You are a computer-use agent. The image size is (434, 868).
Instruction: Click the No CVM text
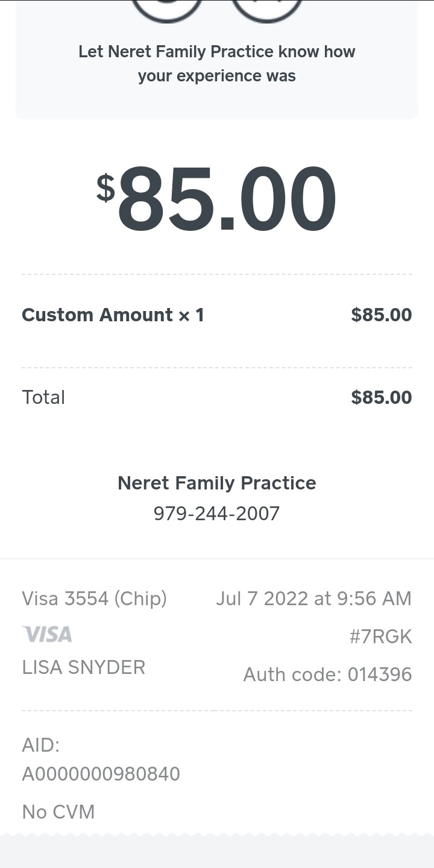click(x=58, y=812)
